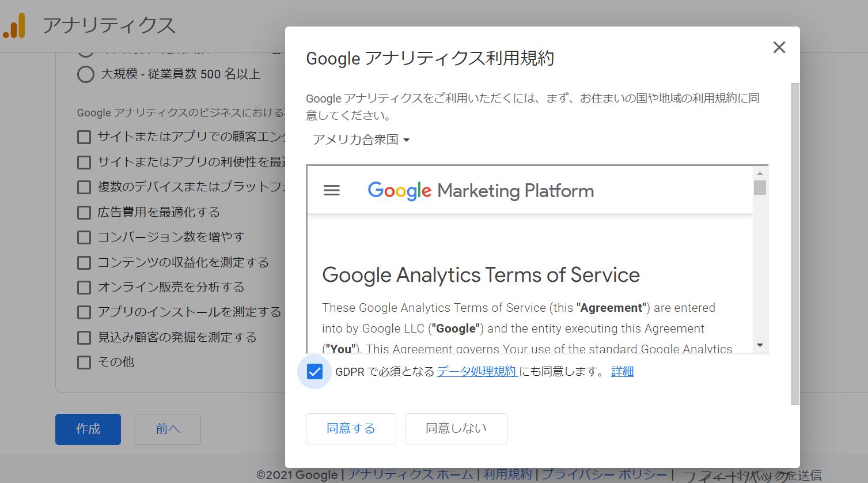Image resolution: width=868 pixels, height=483 pixels.
Task: Check the 見込み顧客の発掘を測定する checkbox
Action: pyautogui.click(x=84, y=338)
